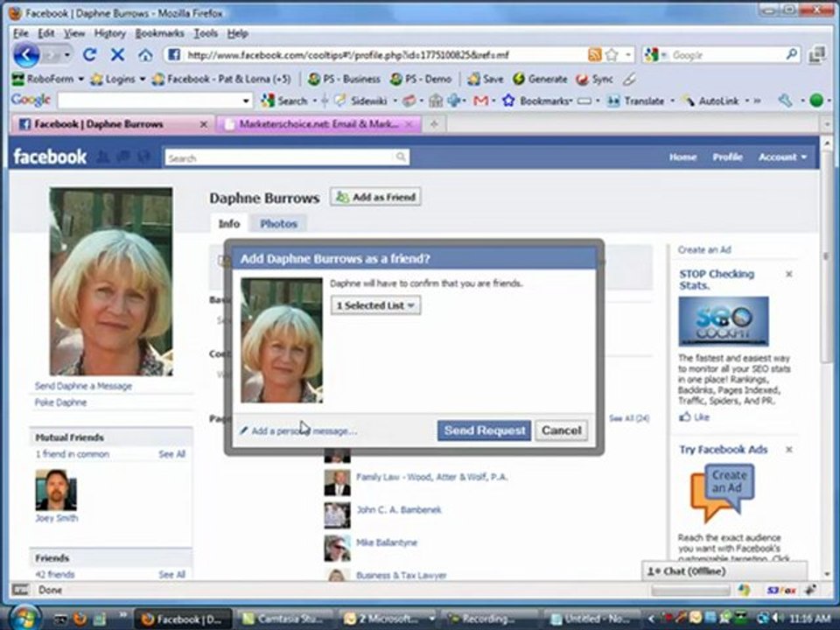Open the File menu
Viewport: 840px width, 630px height.
(x=20, y=33)
